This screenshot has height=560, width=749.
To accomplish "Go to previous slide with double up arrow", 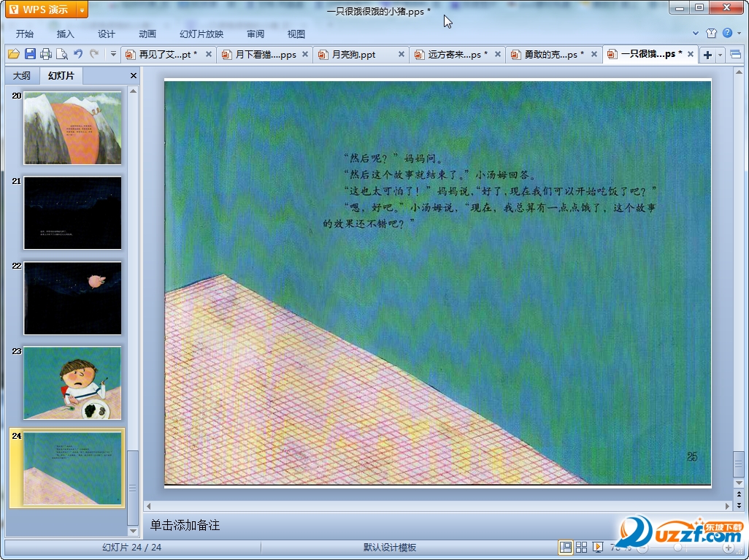I will pos(739,494).
